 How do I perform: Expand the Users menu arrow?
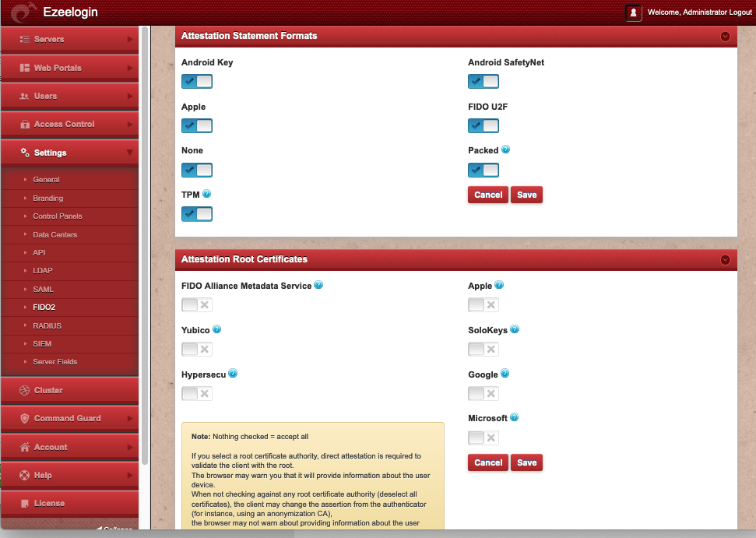tap(130, 96)
